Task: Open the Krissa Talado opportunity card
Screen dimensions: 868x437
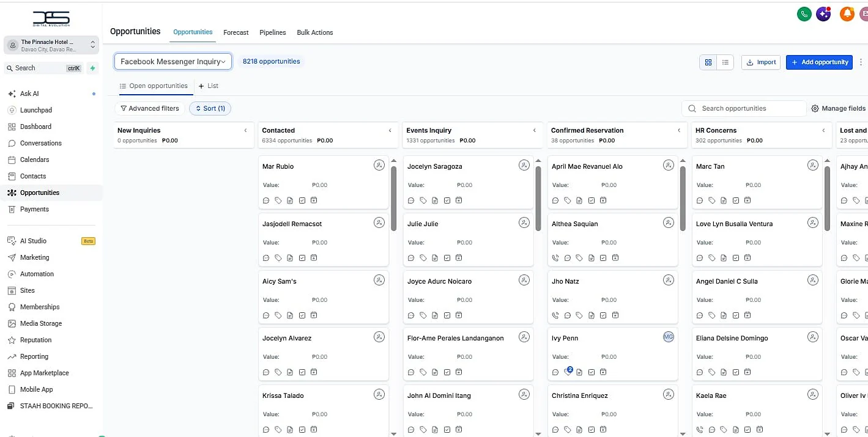Action: [324, 409]
